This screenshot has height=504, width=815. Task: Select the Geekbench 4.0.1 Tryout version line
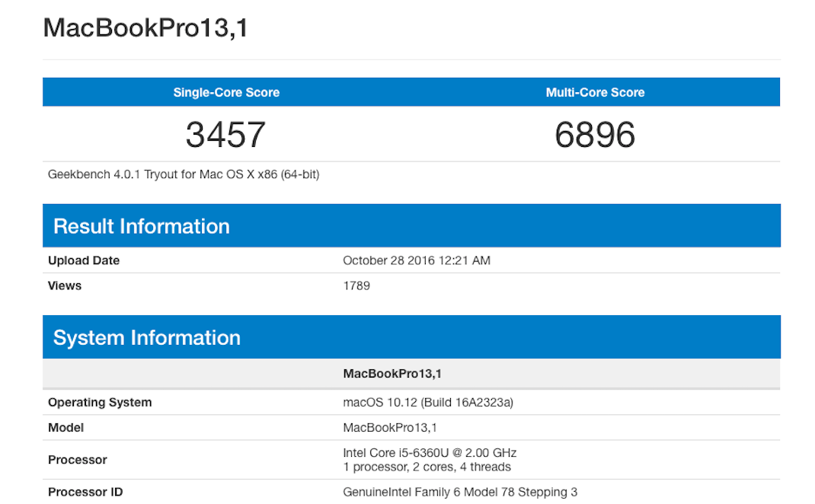tap(184, 174)
